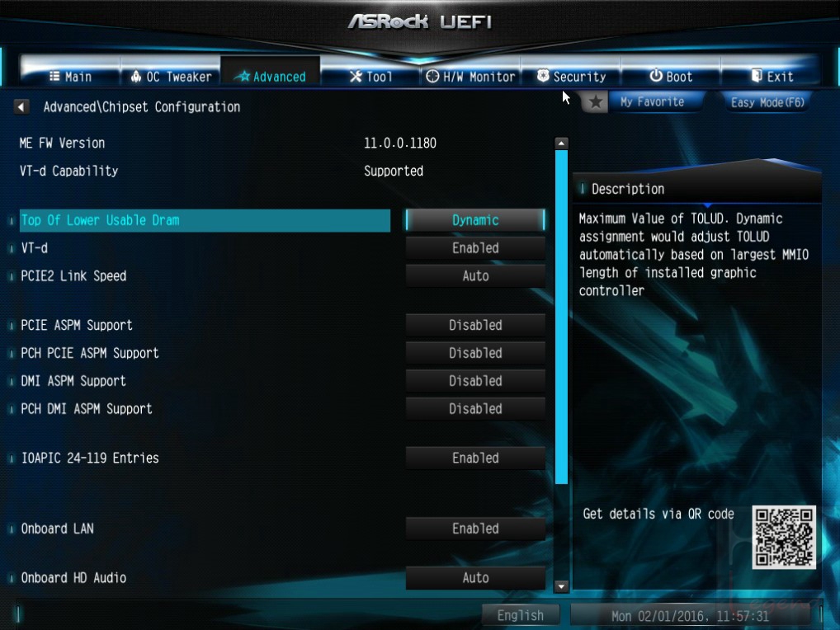
Task: Open the Security tab with shield icon
Action: coord(571,77)
